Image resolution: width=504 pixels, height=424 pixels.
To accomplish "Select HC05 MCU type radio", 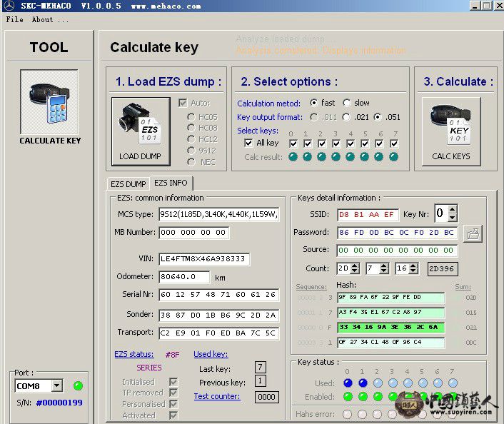I will [x=191, y=117].
